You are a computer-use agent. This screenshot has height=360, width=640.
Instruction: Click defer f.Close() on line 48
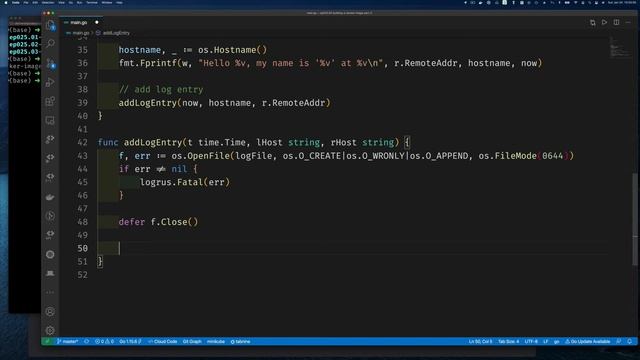tap(158, 222)
